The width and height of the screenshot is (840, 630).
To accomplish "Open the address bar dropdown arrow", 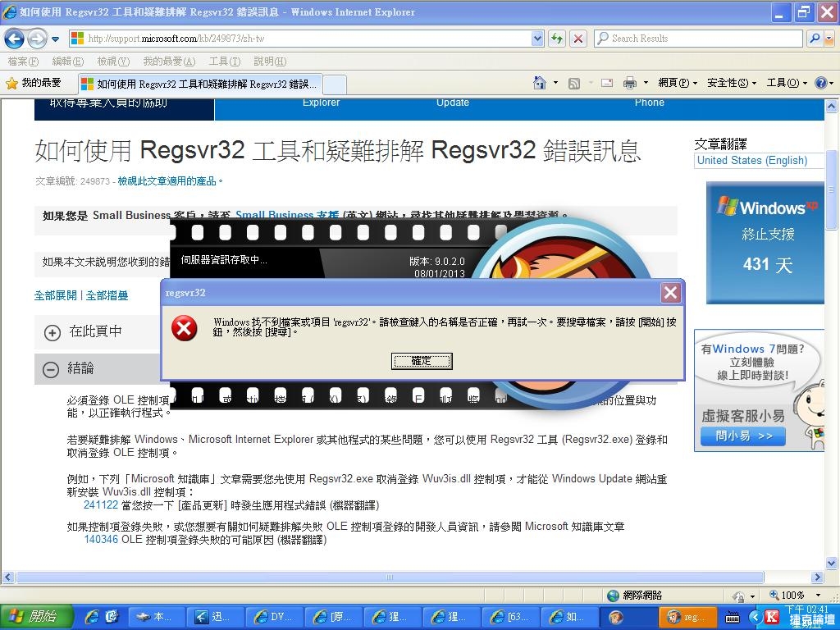I will click(537, 39).
